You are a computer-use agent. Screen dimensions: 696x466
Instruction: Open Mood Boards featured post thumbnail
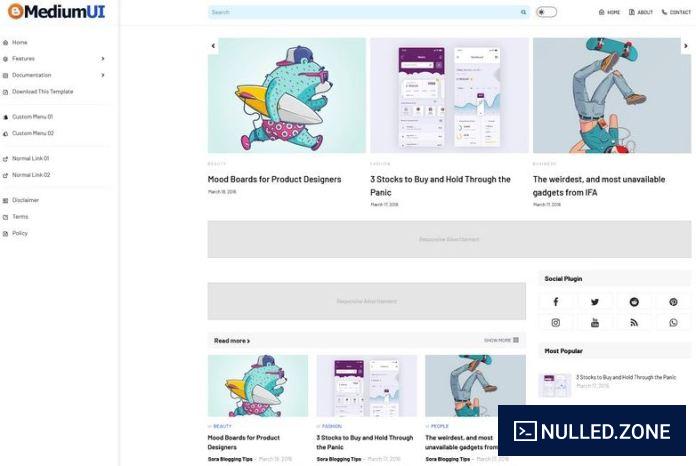pos(287,95)
